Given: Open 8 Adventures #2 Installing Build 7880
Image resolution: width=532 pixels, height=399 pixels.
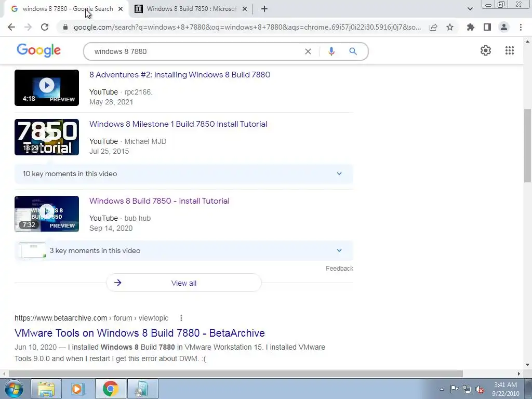Looking at the screenshot, I should tap(180, 75).
